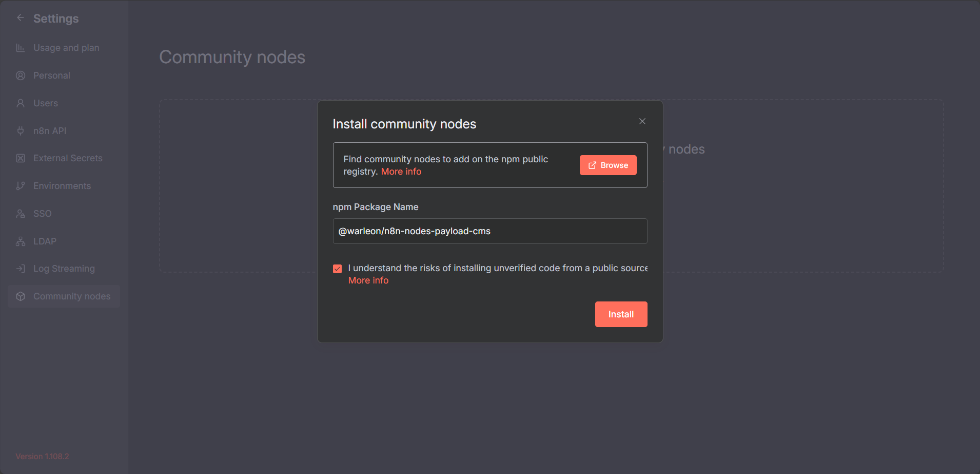980x474 pixels.
Task: Open More info link about npm registry
Action: click(x=401, y=172)
